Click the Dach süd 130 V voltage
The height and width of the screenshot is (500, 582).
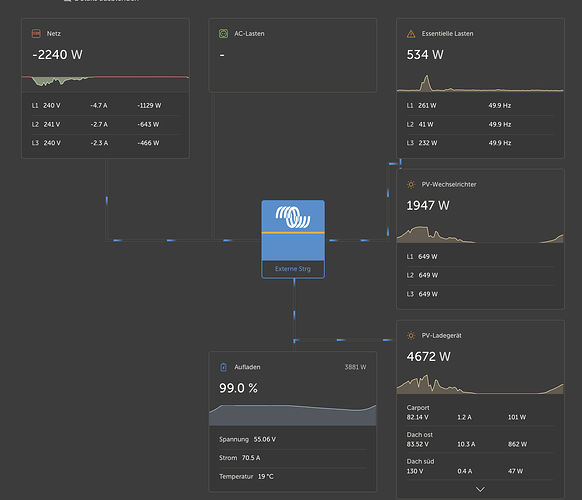[x=415, y=471]
